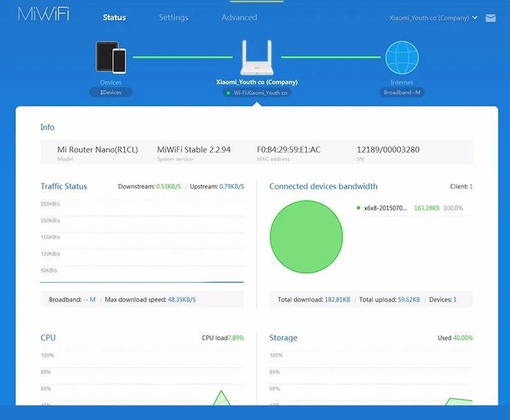Open the Settings tab
The image size is (510, 420).
[x=173, y=18]
